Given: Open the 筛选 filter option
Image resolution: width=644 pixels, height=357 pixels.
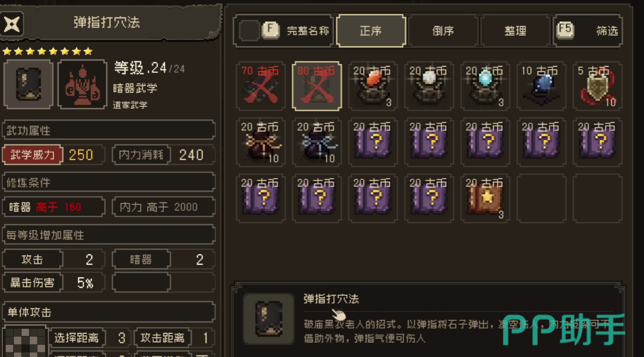Looking at the screenshot, I should click(588, 31).
